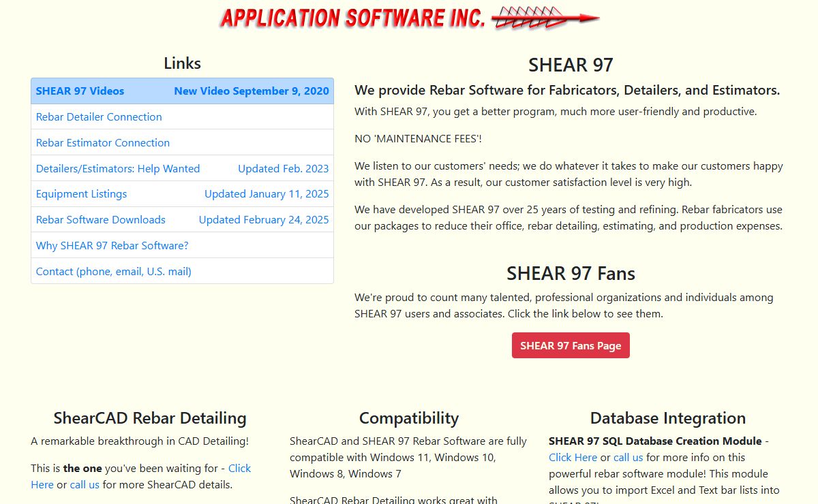Open Contact (phone, email, U.S. mail)
Image resolution: width=818 pixels, height=504 pixels.
click(182, 271)
